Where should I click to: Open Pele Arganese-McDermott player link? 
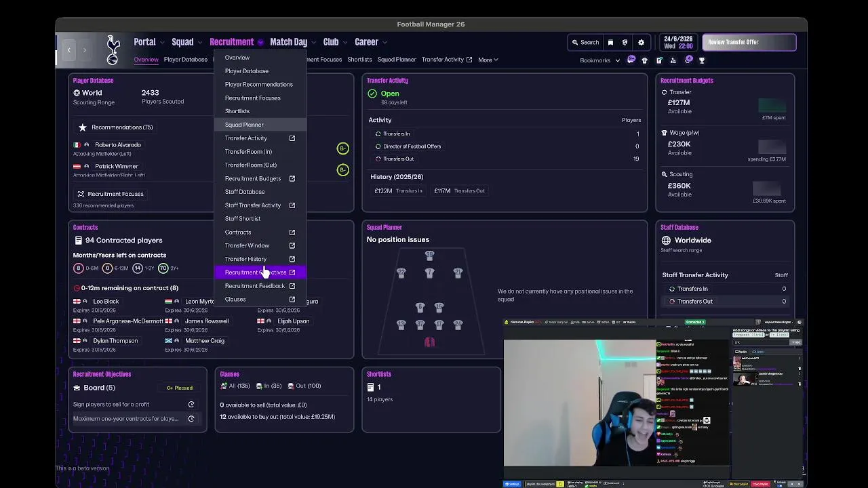[128, 321]
